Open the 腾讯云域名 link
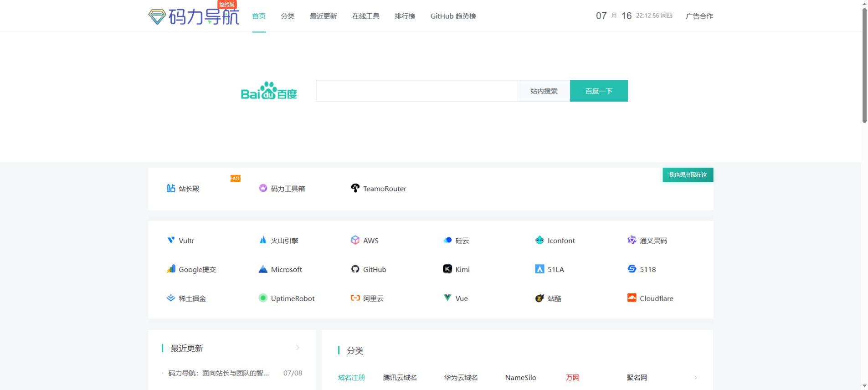The width and height of the screenshot is (868, 390). pos(400,378)
